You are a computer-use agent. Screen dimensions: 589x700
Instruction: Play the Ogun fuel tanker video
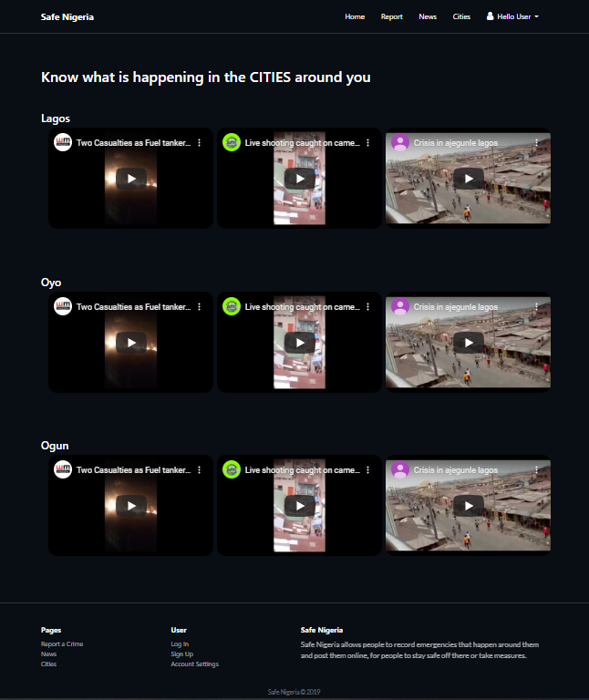(x=131, y=506)
